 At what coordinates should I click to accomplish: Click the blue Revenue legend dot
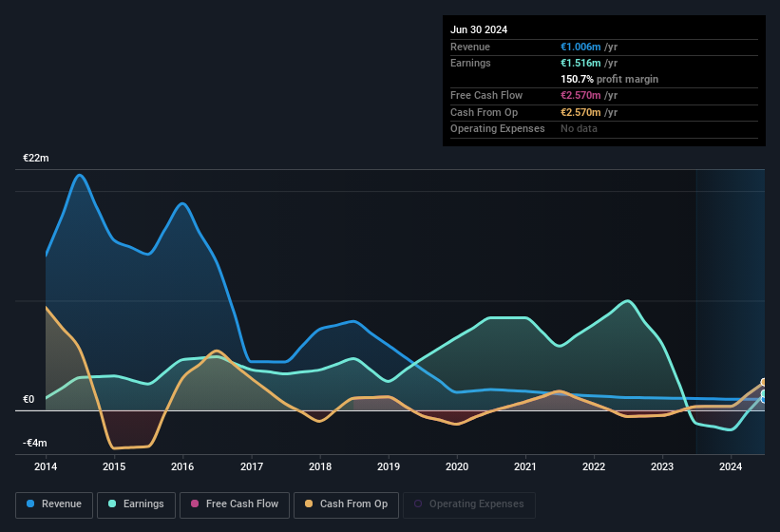31,504
